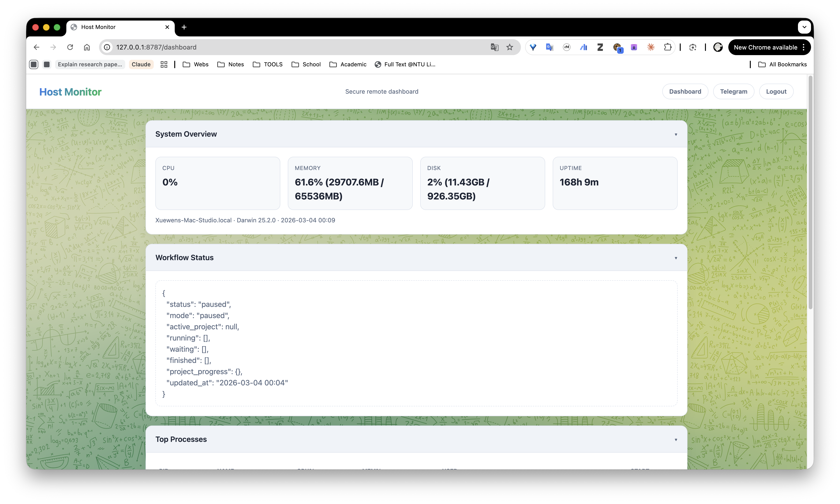
Task: Bookmark this page with the star
Action: click(x=509, y=47)
